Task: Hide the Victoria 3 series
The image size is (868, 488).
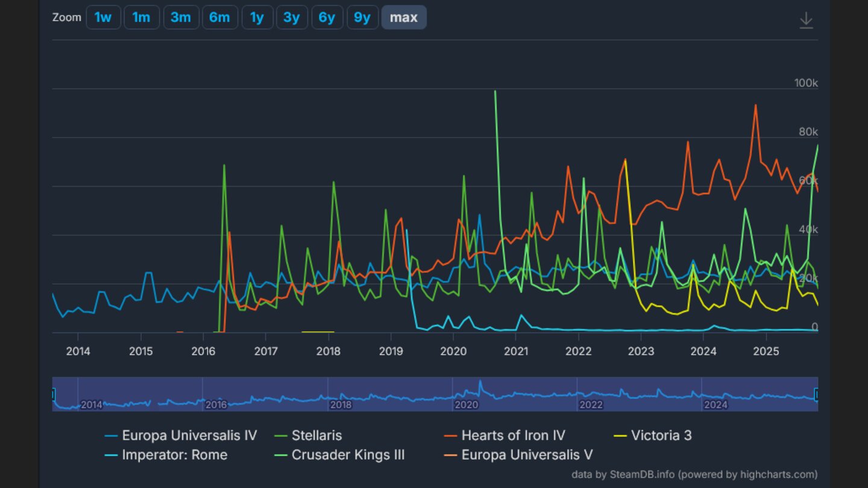Action: [x=661, y=435]
